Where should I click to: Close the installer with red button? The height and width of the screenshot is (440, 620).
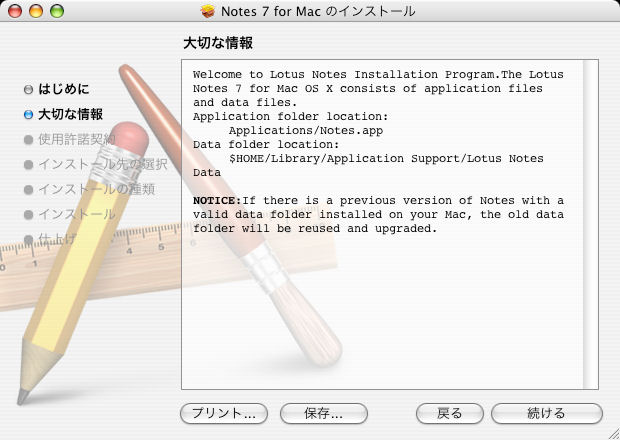(x=15, y=11)
